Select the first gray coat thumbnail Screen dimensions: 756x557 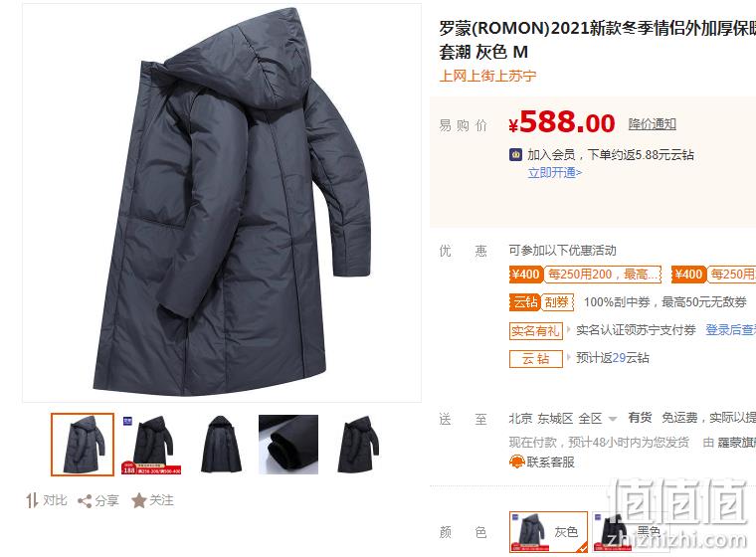point(83,445)
